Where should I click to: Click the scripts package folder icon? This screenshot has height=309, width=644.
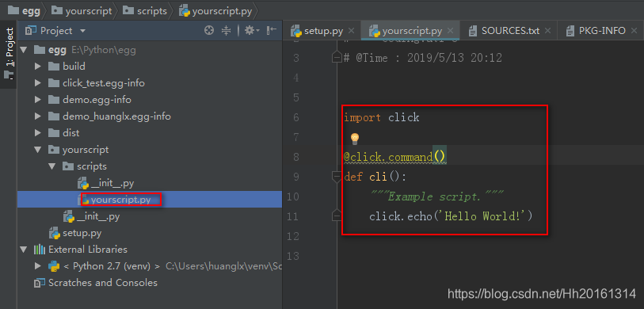68,166
